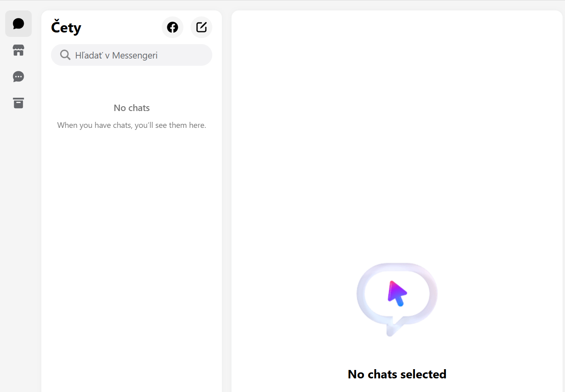Click the word 'selected' in empty state
This screenshot has height=392, width=565.
[423, 374]
